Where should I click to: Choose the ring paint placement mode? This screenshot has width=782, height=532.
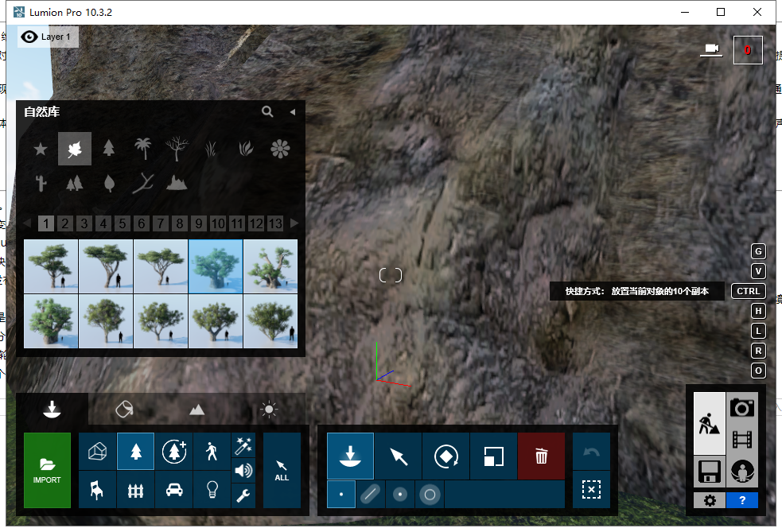point(430,494)
